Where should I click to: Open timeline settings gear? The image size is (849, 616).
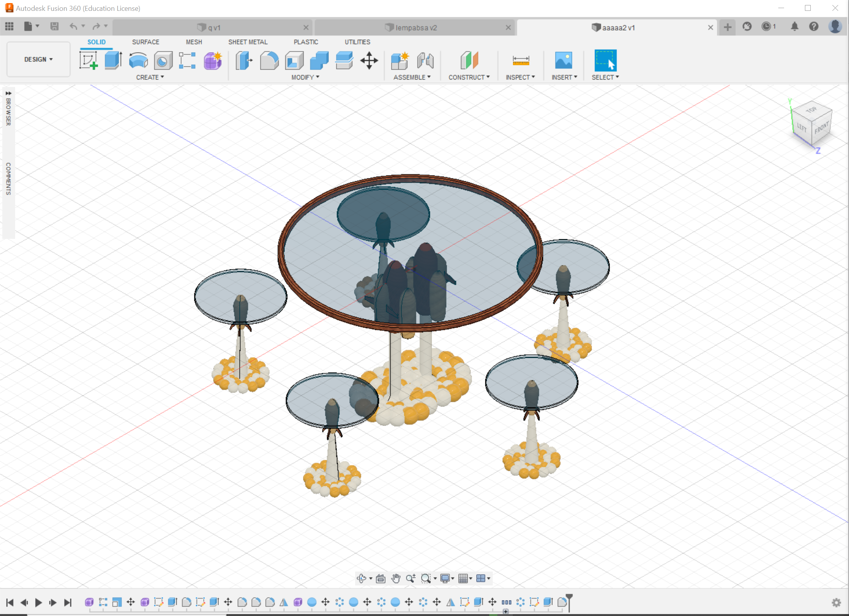click(836, 602)
